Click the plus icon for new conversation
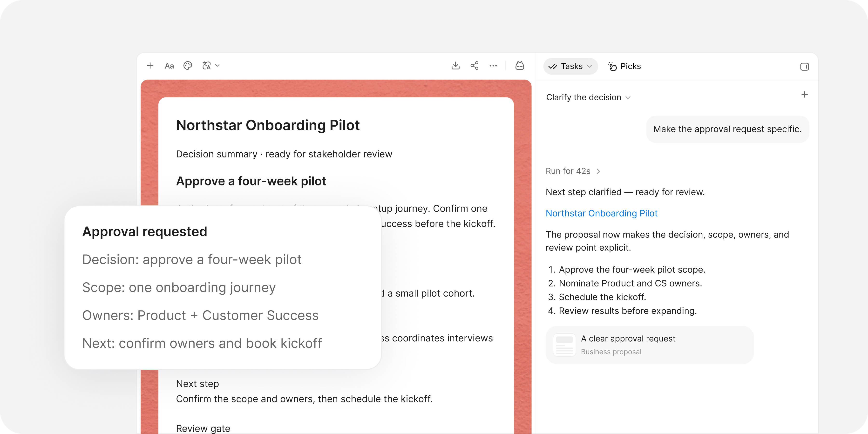The height and width of the screenshot is (434, 868). pyautogui.click(x=804, y=95)
